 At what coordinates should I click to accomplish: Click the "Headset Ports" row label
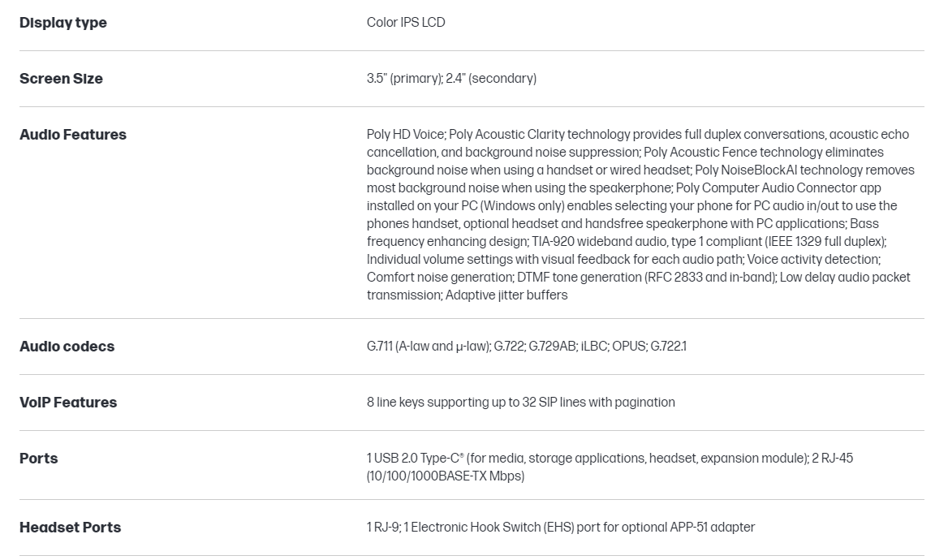(70, 528)
